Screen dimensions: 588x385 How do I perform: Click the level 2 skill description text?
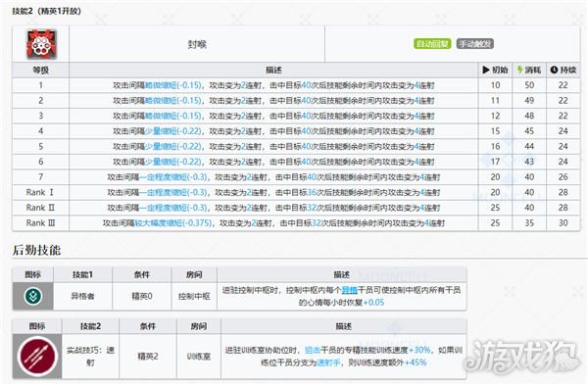tap(273, 101)
